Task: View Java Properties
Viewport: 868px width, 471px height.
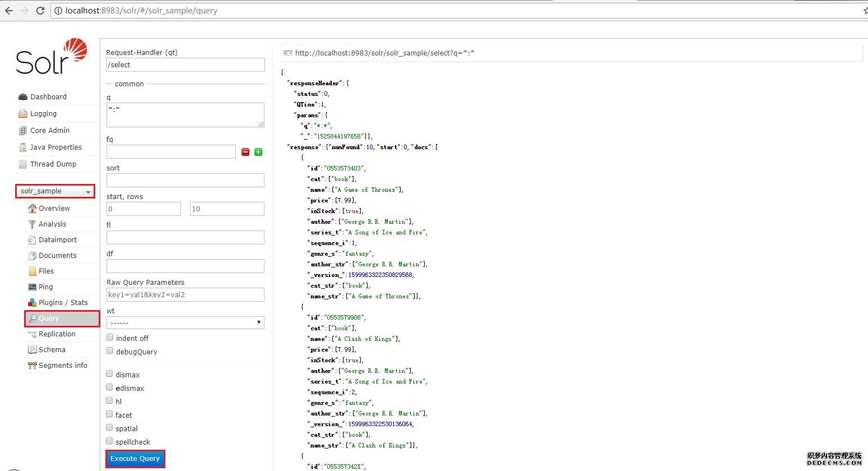Action: pyautogui.click(x=54, y=147)
